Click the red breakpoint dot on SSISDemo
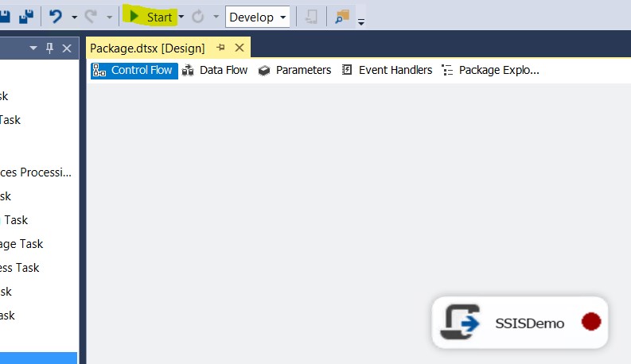631x364 pixels. [x=590, y=322]
